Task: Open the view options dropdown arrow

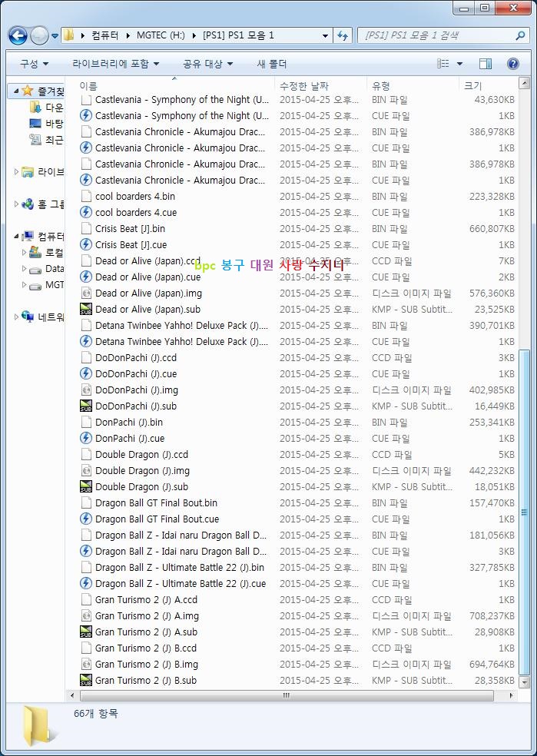Action: point(459,64)
